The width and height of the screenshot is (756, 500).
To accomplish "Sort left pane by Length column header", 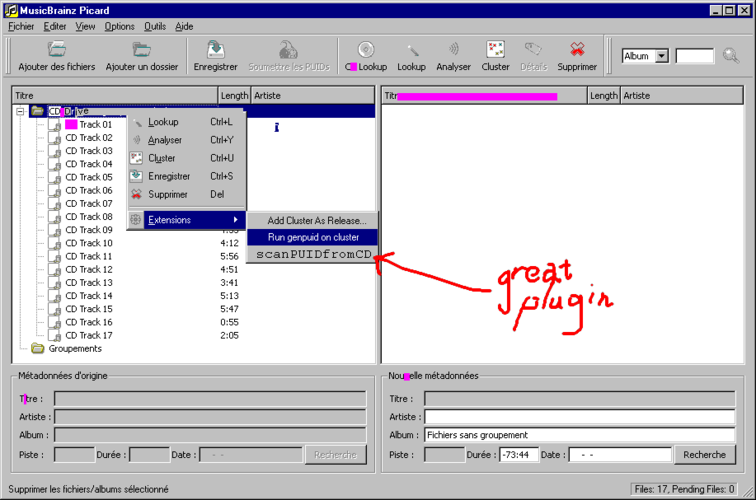I will (234, 95).
